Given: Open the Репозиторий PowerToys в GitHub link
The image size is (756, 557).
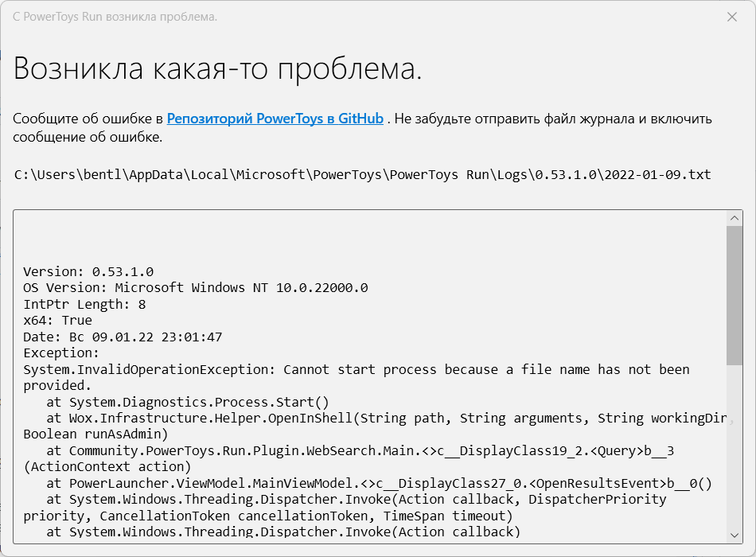Looking at the screenshot, I should pos(275,119).
